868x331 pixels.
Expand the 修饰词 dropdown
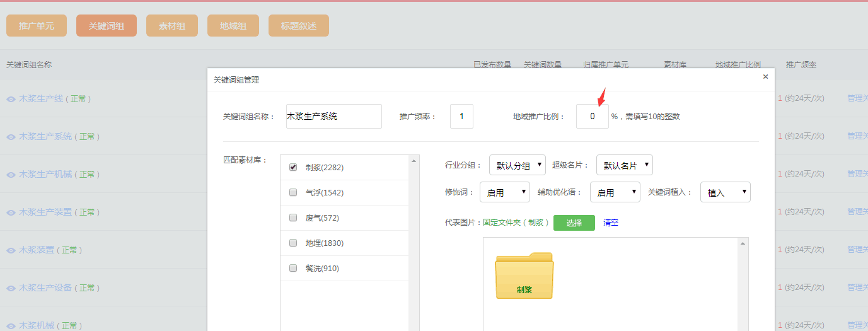[x=504, y=192]
